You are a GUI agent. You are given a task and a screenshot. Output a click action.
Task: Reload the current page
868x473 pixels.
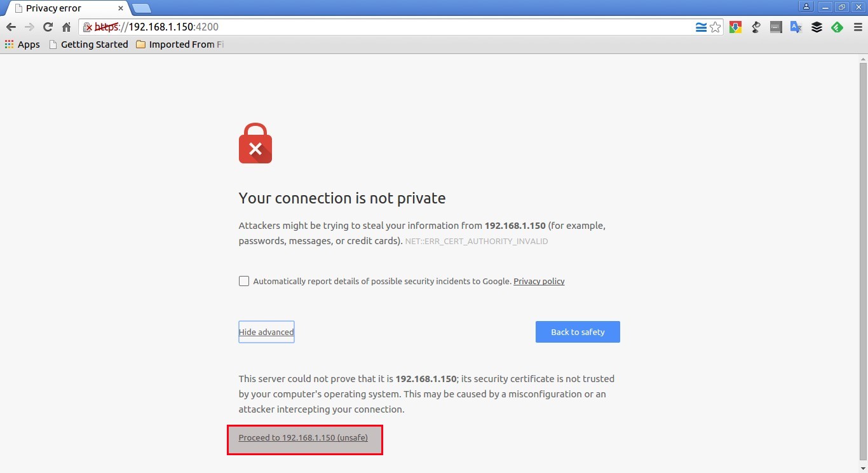(x=47, y=27)
